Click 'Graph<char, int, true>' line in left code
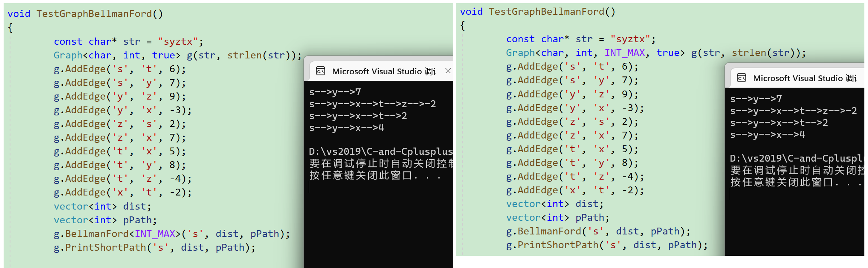The height and width of the screenshot is (268, 868). coord(177,55)
